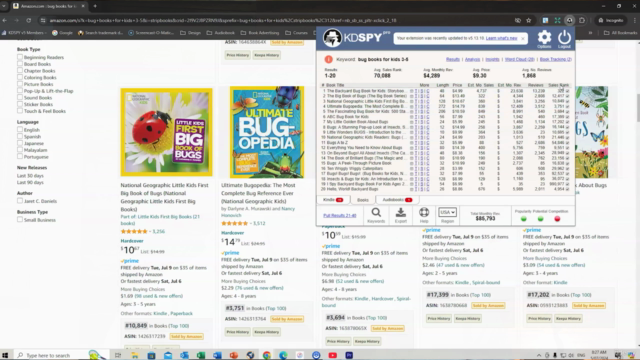Check the Spanish language filter
The height and width of the screenshot is (360, 640).
[20, 136]
